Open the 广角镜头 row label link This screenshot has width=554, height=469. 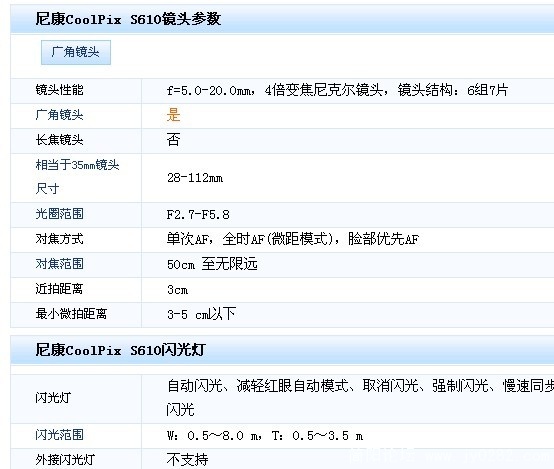click(x=59, y=115)
